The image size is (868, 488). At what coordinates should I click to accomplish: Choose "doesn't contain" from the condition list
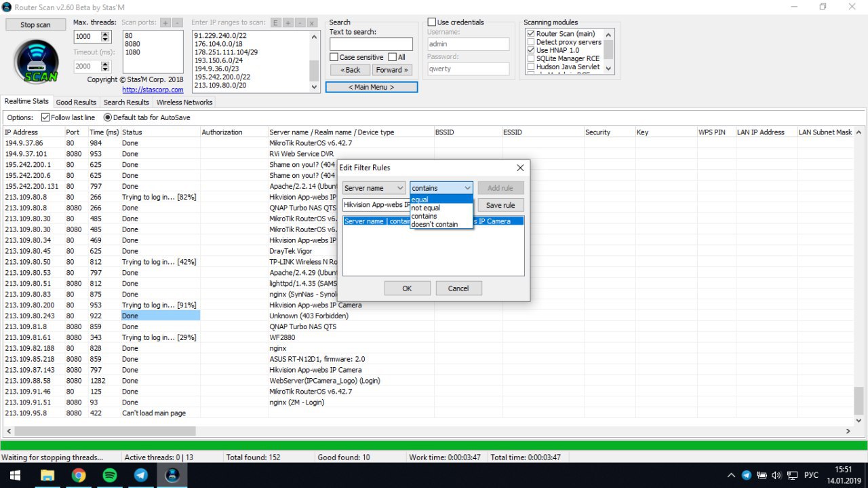point(441,224)
